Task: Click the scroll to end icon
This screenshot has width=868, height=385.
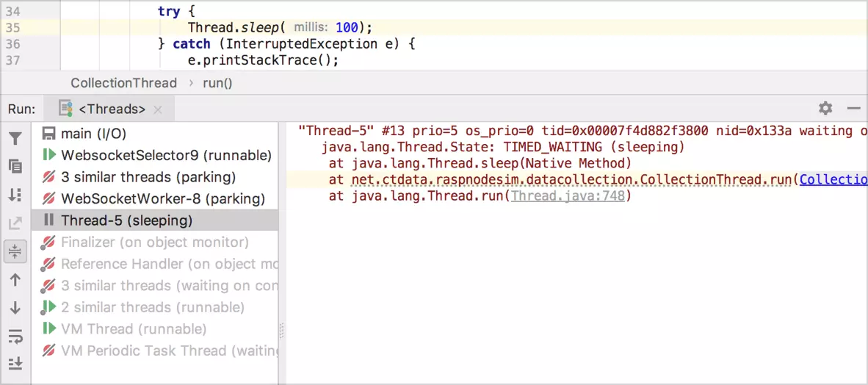Action: pos(15,364)
